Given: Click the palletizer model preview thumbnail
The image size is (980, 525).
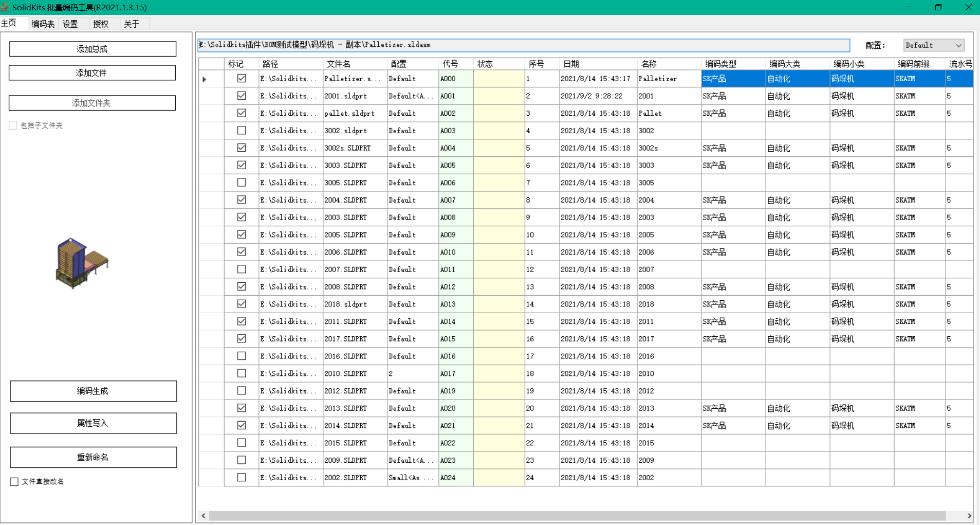Looking at the screenshot, I should click(x=82, y=263).
